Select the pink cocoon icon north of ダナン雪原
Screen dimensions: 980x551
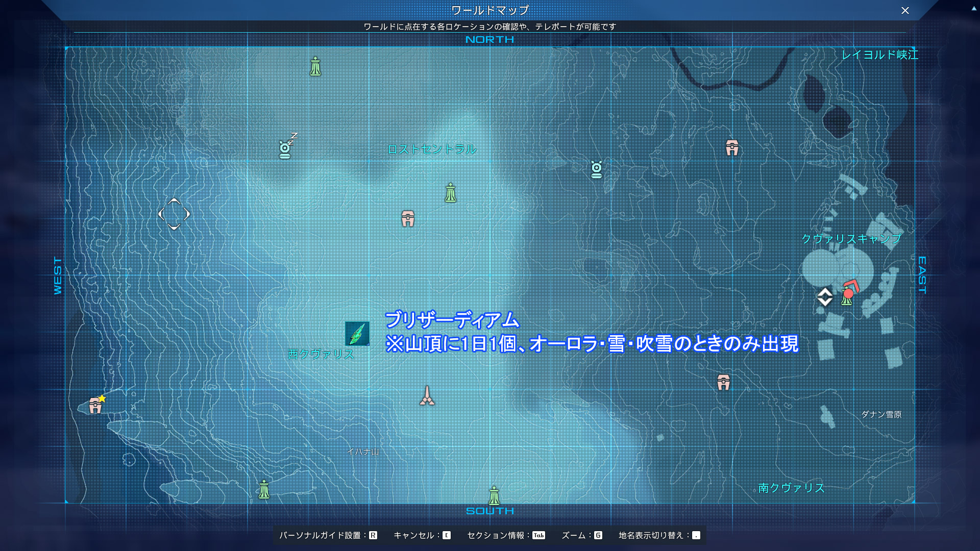tap(723, 382)
